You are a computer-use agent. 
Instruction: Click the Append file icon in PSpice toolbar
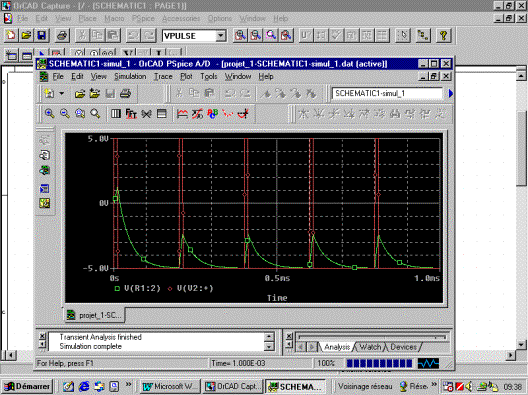click(x=95, y=93)
